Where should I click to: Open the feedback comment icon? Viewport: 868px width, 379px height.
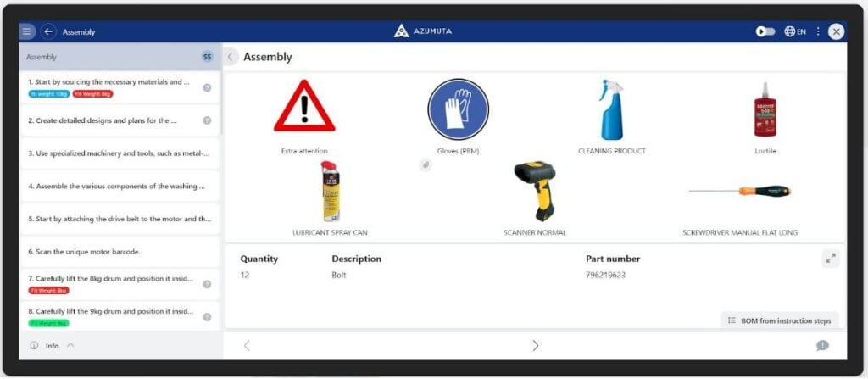point(822,346)
